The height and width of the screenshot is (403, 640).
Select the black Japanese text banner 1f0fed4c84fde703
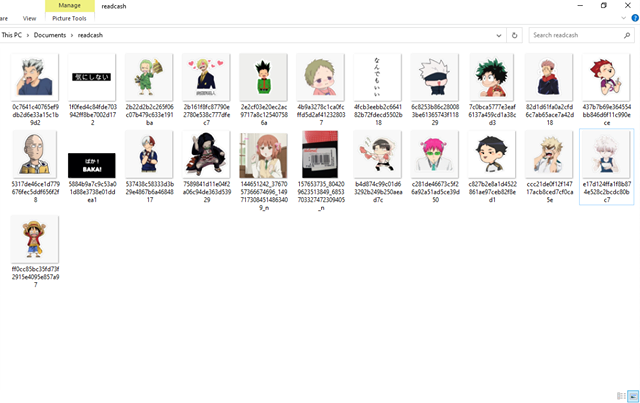pyautogui.click(x=92, y=77)
